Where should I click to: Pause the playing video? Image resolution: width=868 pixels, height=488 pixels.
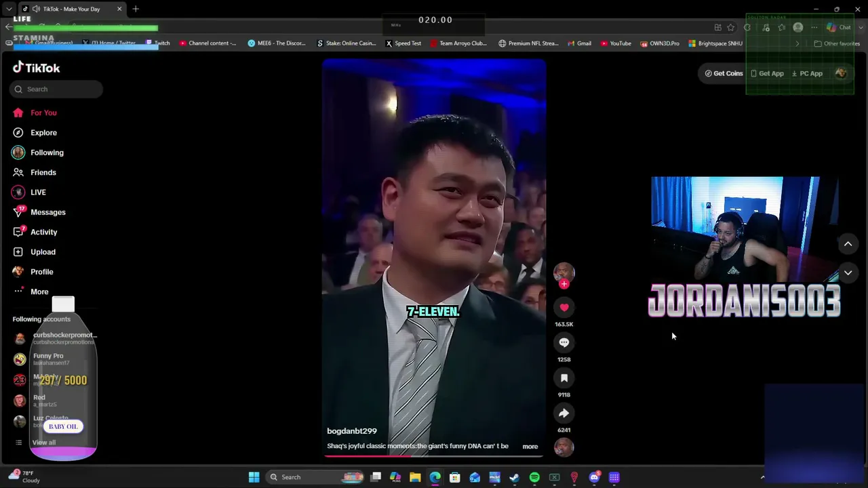[434, 258]
